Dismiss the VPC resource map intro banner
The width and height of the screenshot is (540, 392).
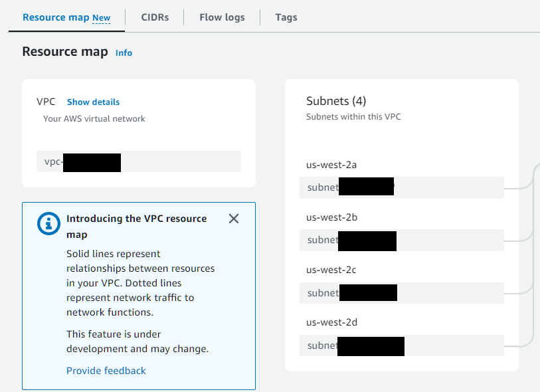pos(234,219)
